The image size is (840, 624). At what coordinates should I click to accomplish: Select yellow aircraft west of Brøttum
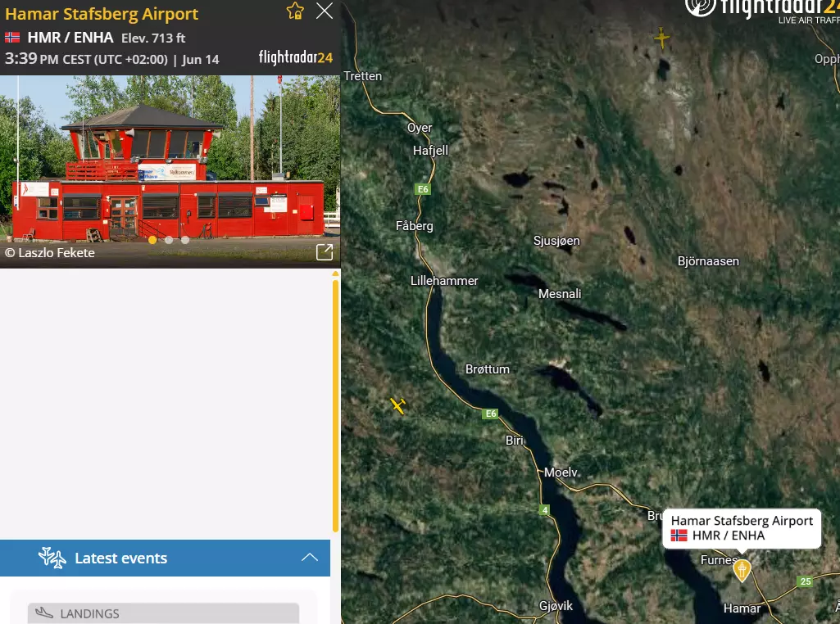click(x=397, y=405)
